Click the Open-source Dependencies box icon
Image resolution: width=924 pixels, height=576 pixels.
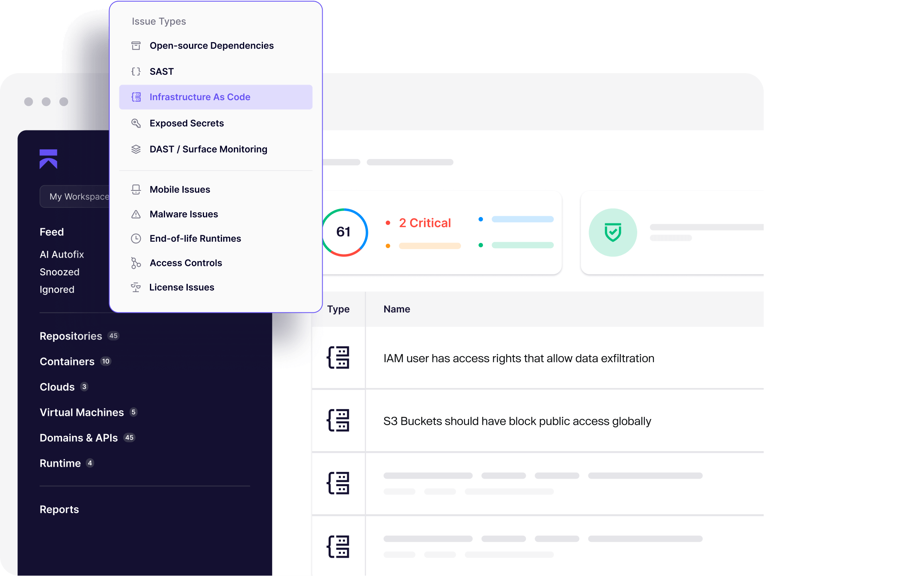[136, 46]
